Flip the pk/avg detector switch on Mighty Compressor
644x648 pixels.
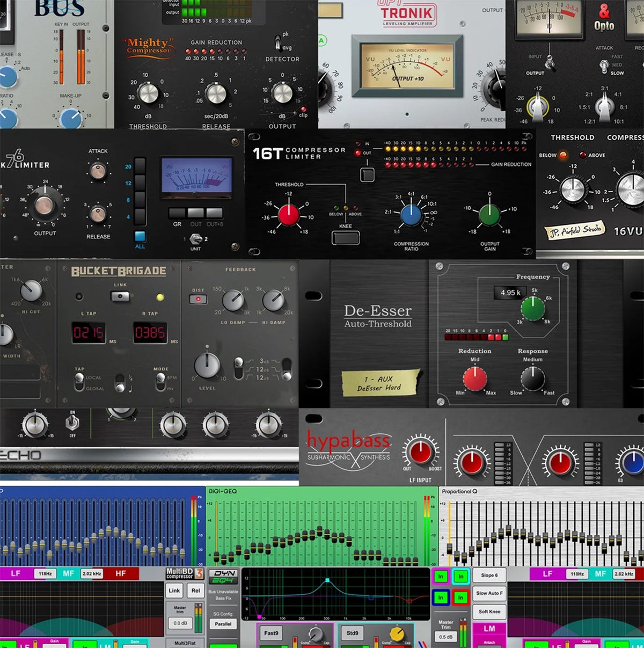coord(278,42)
